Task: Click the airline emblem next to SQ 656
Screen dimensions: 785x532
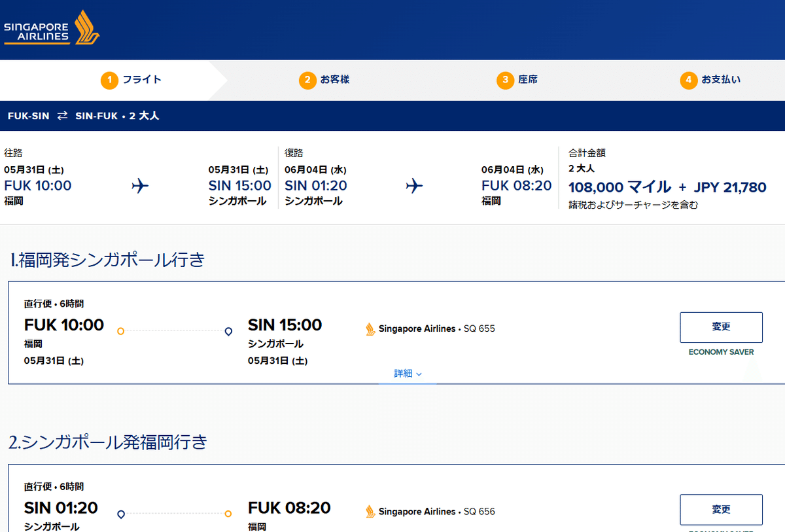Action: (371, 511)
